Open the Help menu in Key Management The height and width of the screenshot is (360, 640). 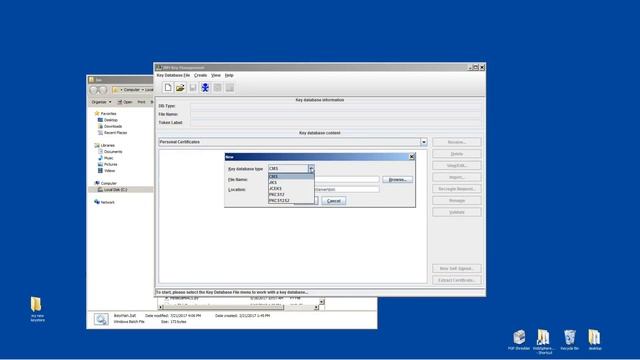coord(229,76)
